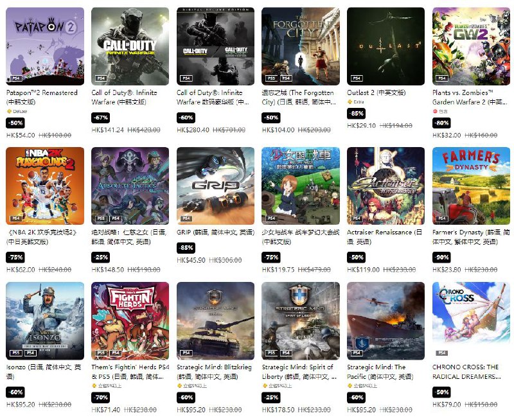Open the Actraiser Renaissance cover image
This screenshot has height=420, width=514.
coord(386,186)
